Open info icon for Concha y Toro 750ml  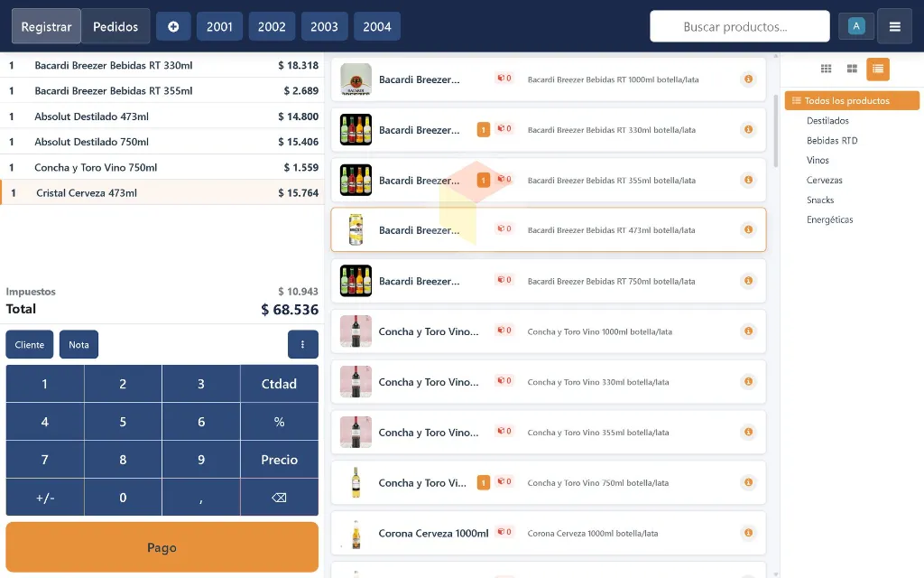tap(748, 482)
